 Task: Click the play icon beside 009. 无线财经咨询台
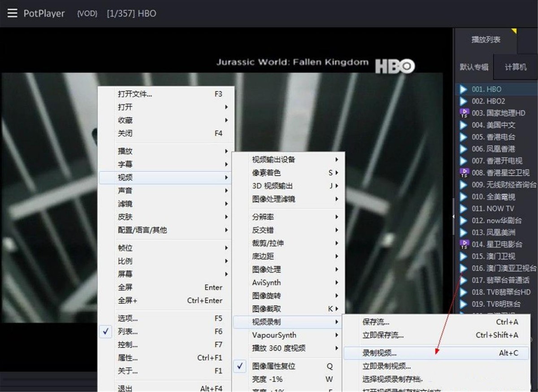point(464,184)
